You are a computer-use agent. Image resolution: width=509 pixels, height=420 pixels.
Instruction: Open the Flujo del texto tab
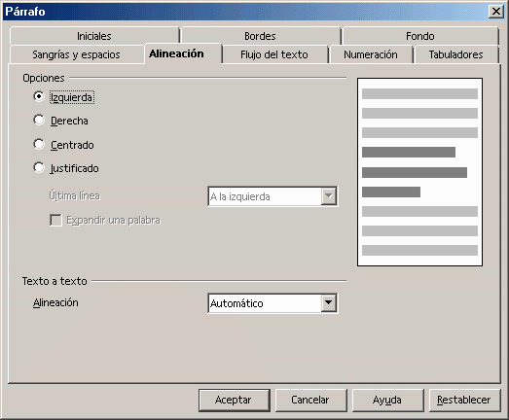(274, 54)
